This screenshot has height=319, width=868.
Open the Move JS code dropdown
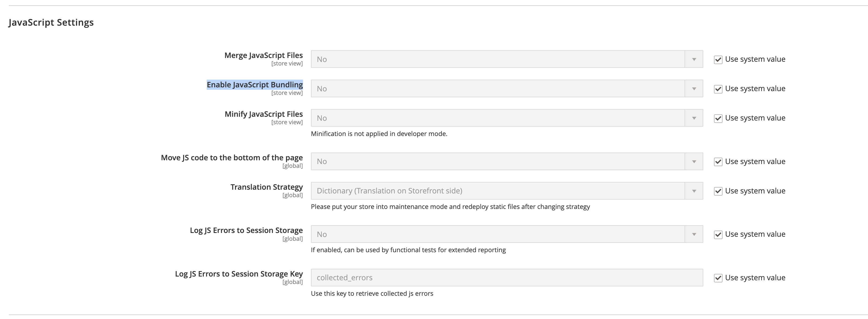coord(694,161)
